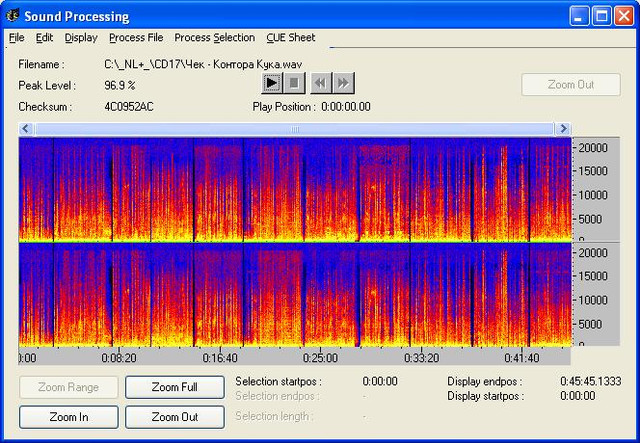
Task: Click the Zoom Full button
Action: click(175, 387)
